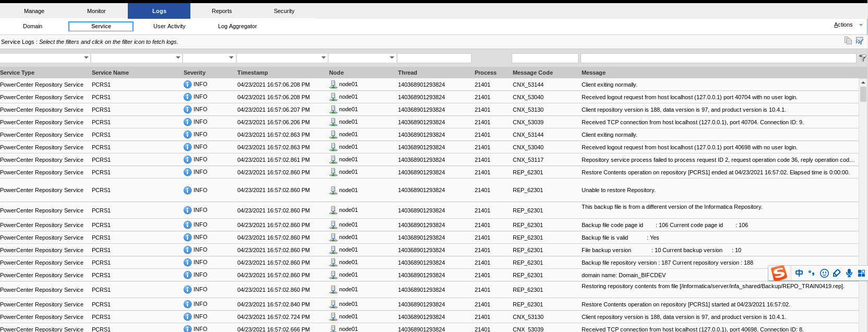868x332 pixels.
Task: Toggle punctuation mode on the IME bar
Action: point(812,273)
